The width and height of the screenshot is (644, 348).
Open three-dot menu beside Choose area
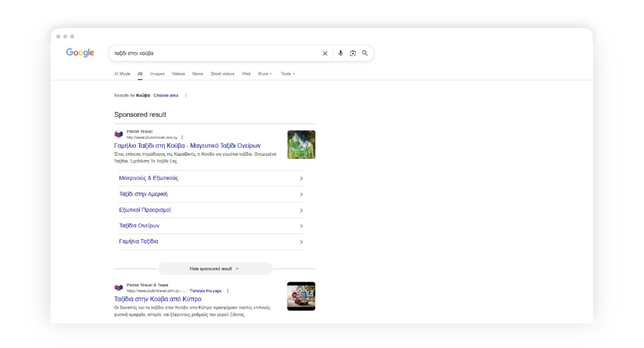pos(186,95)
